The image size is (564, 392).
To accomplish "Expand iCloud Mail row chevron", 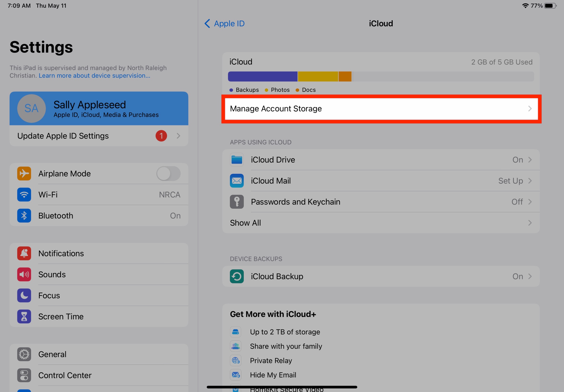I will tap(530, 180).
